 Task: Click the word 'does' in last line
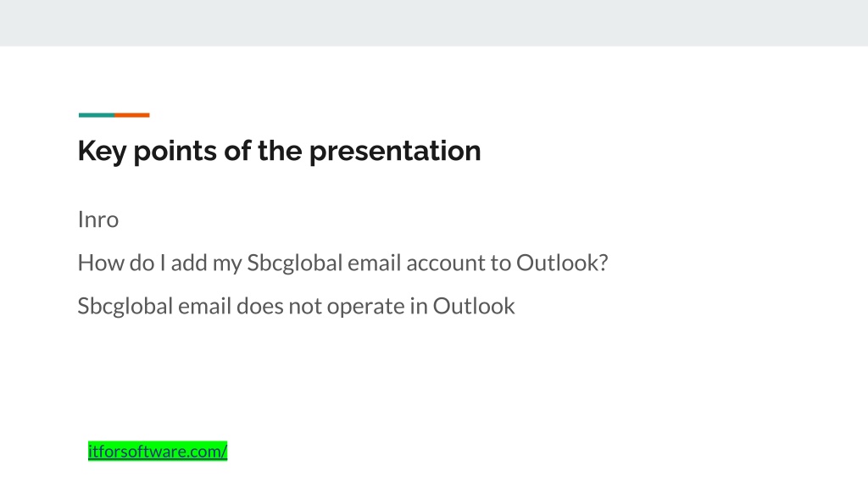(x=260, y=306)
